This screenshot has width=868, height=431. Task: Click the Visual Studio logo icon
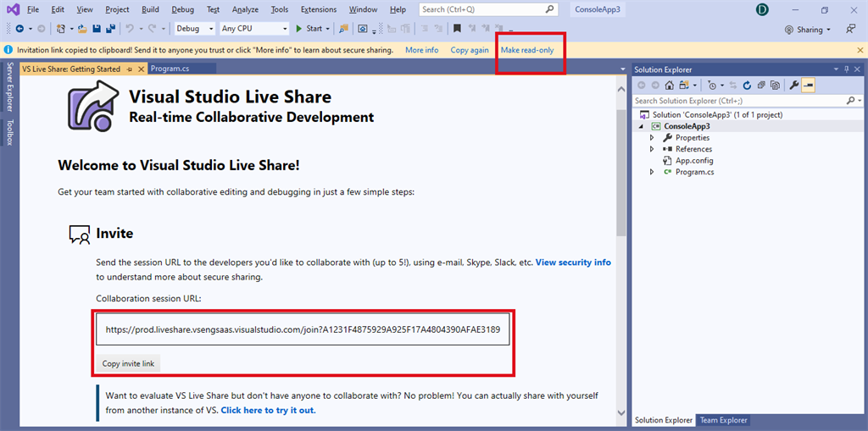(12, 9)
